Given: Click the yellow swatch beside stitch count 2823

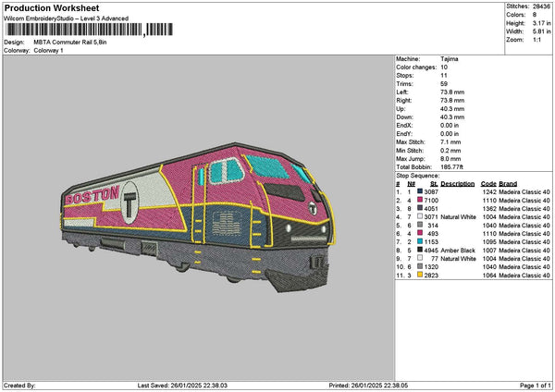Looking at the screenshot, I should coord(420,275).
